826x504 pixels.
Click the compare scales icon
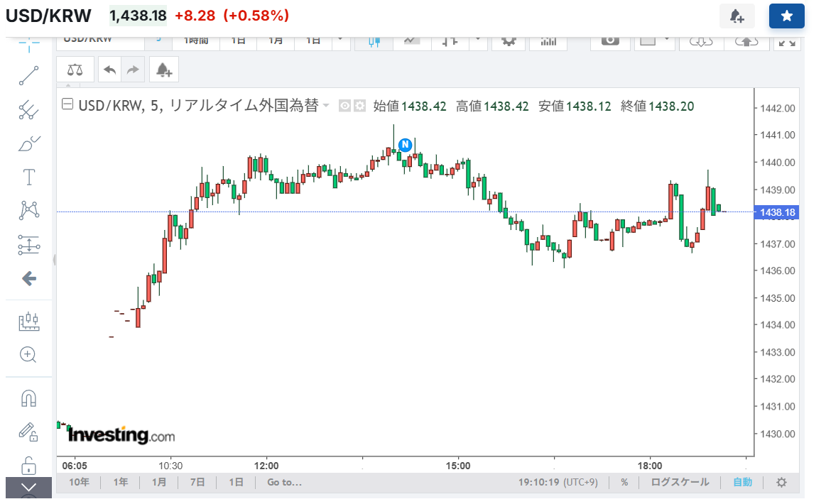(74, 70)
